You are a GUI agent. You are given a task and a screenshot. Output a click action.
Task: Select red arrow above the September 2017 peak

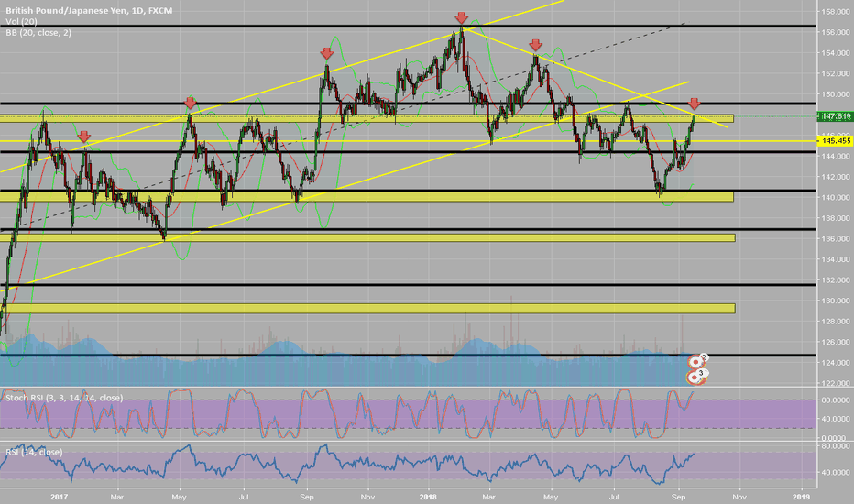click(x=327, y=53)
